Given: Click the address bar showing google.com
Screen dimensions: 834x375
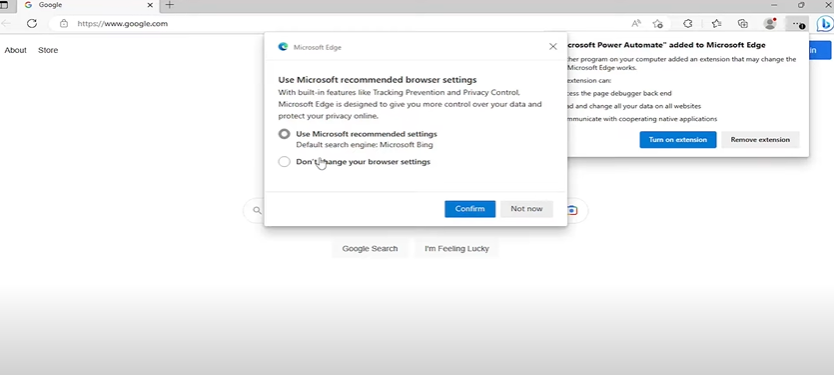Looking at the screenshot, I should coord(340,23).
